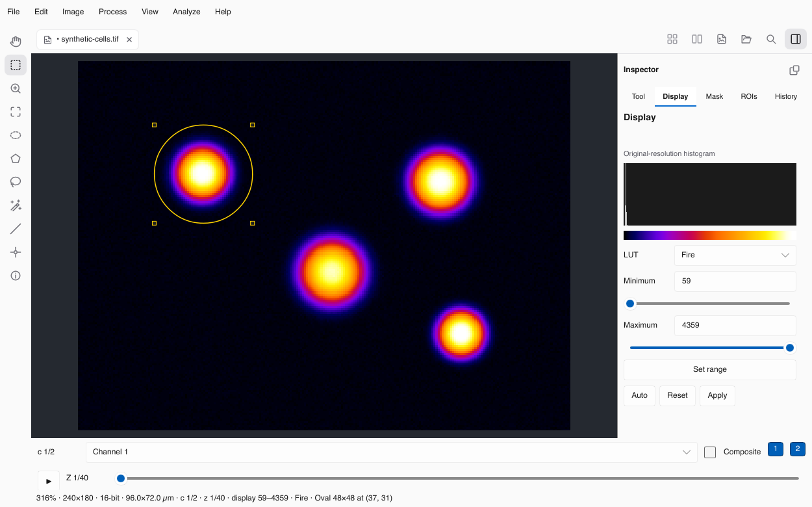Screen dimensions: 812x507
Task: Click the Fit-to-view frame icon
Action: coord(16,112)
